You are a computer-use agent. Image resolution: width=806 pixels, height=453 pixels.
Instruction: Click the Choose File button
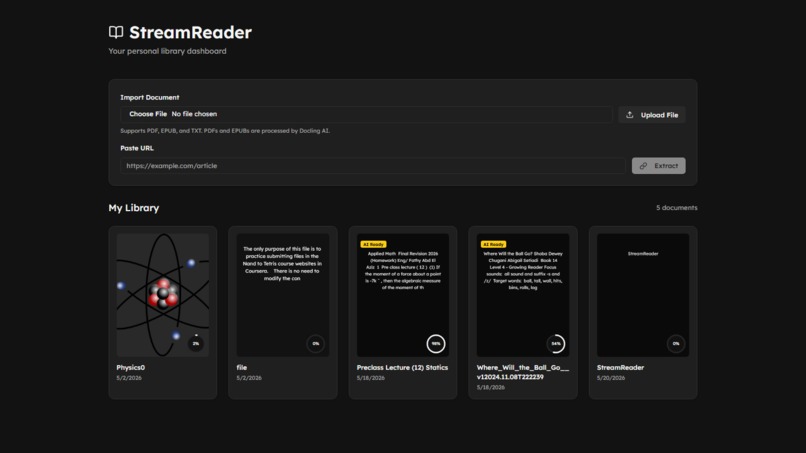[148, 114]
